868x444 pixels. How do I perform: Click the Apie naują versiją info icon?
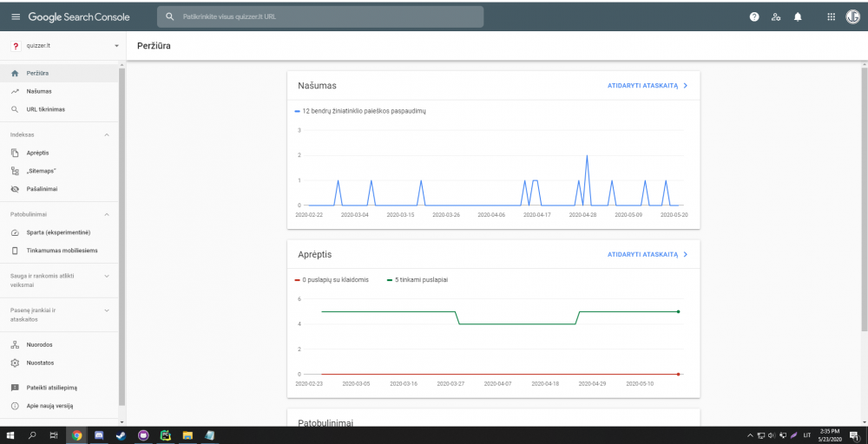click(16, 406)
